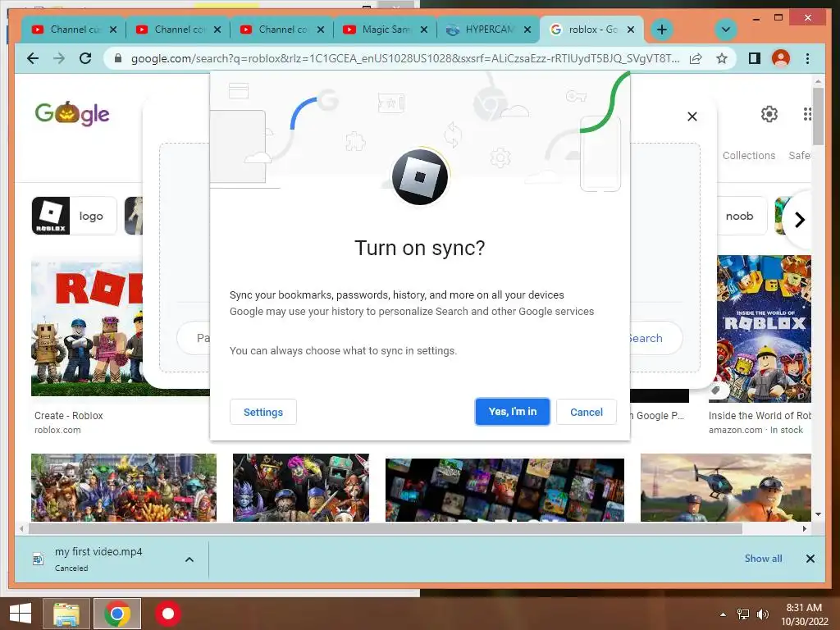Show next suggestion chips arrow
840x630 pixels.
click(x=799, y=220)
